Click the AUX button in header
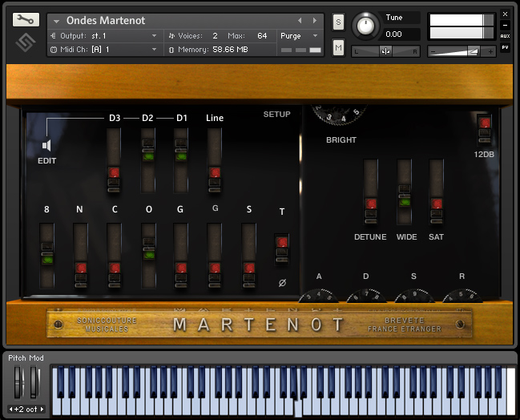Screen dimensions: 520x420 pos(505,36)
